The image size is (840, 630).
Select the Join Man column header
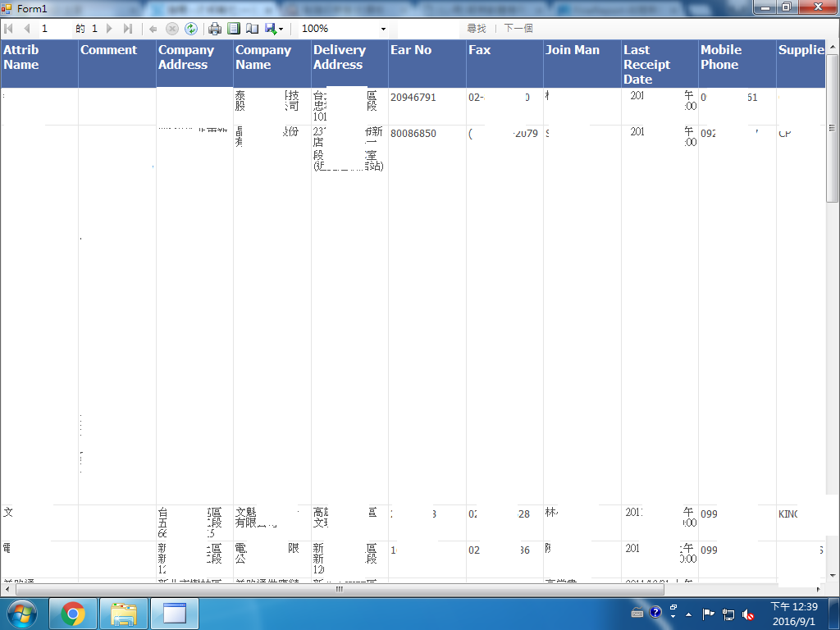click(x=582, y=64)
